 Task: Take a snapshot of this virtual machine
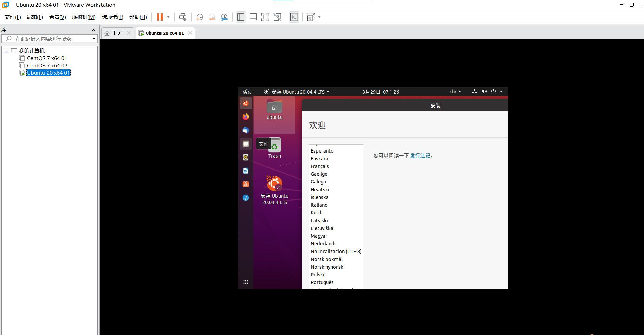pos(200,17)
